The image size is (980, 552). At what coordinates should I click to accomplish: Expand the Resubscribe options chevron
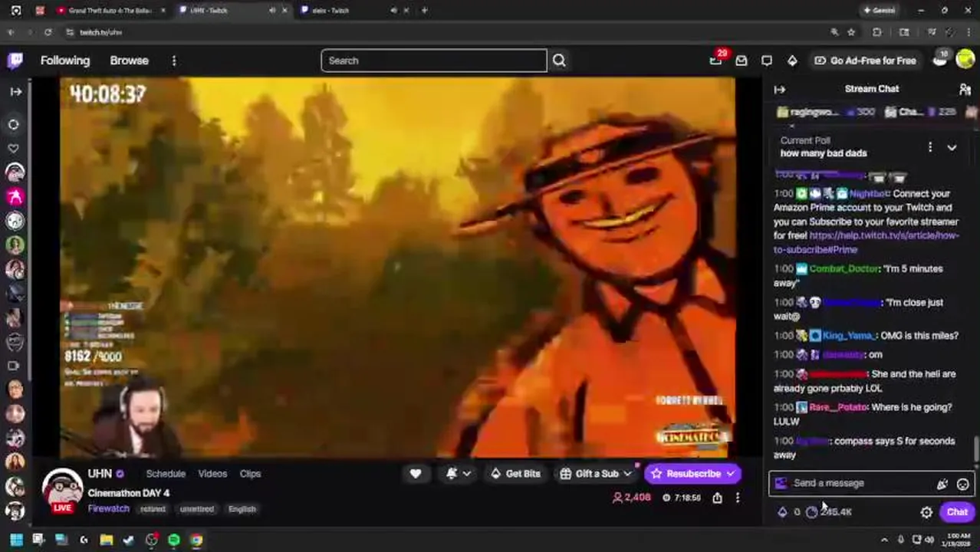click(x=731, y=474)
